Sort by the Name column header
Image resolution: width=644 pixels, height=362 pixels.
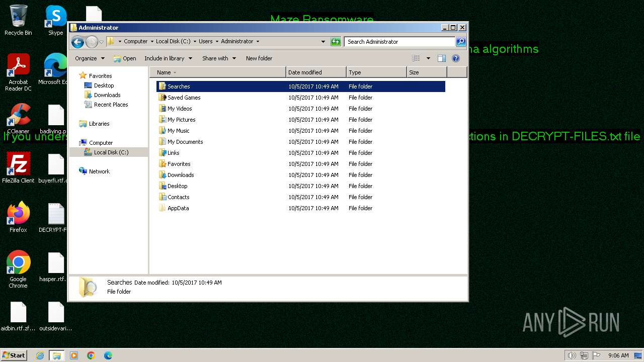click(217, 72)
